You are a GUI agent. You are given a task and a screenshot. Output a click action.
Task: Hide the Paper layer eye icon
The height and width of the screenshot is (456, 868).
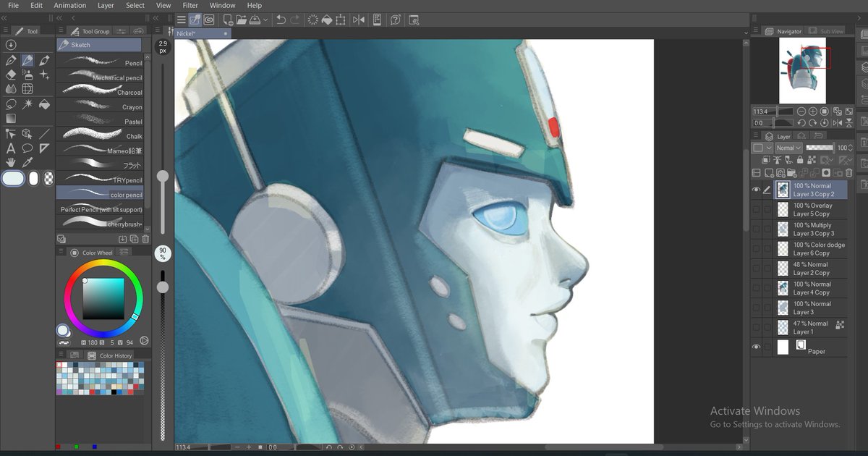coord(757,347)
